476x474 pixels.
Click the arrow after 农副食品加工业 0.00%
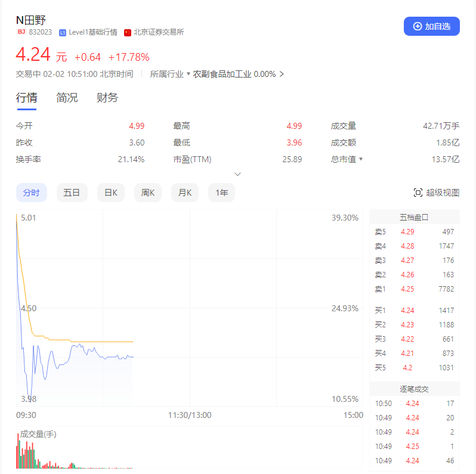[282, 74]
